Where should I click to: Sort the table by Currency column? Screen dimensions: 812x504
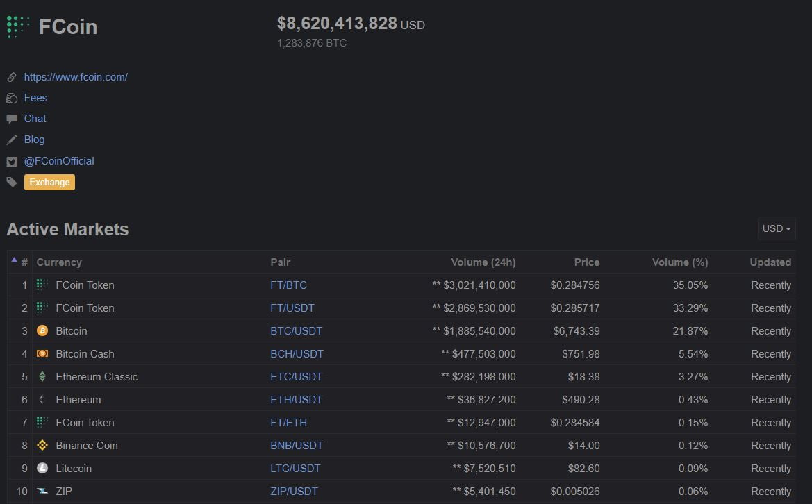[59, 262]
